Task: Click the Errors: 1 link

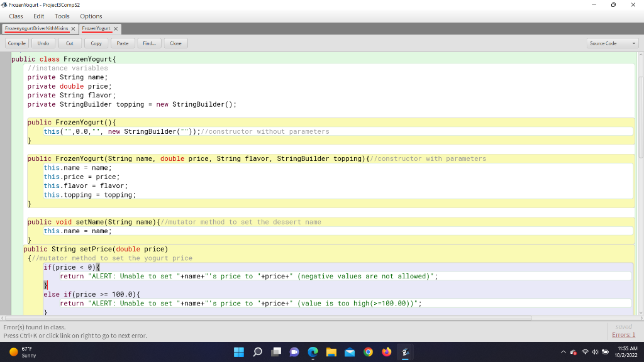Action: (623, 334)
